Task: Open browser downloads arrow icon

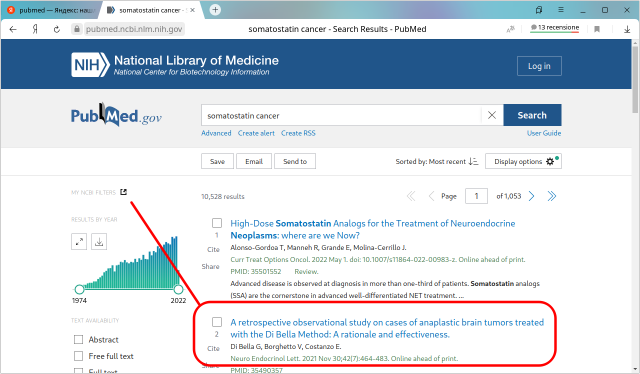Action: tap(627, 29)
